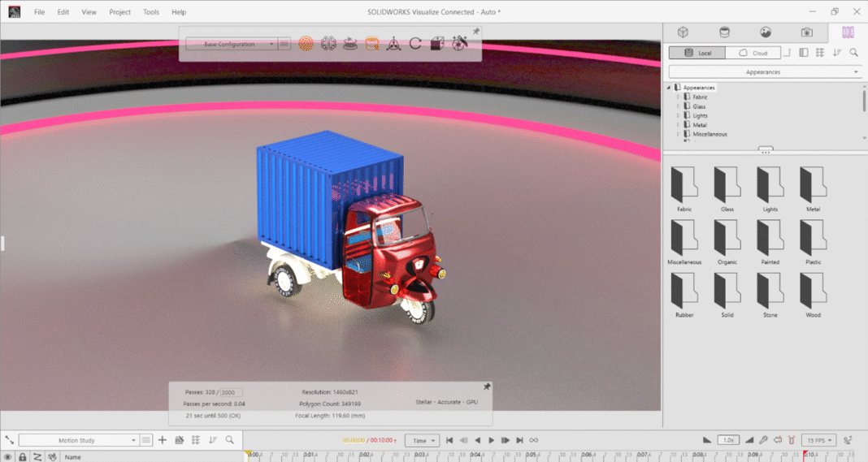Screen dimensions: 868x462
Task: Open the 15 FPS dropdown
Action: click(818, 440)
